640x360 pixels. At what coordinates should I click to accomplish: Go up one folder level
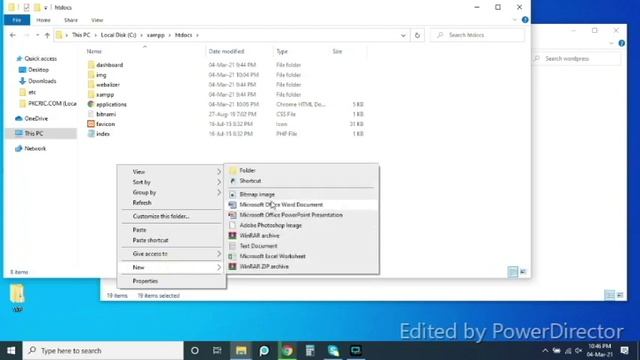(47, 35)
